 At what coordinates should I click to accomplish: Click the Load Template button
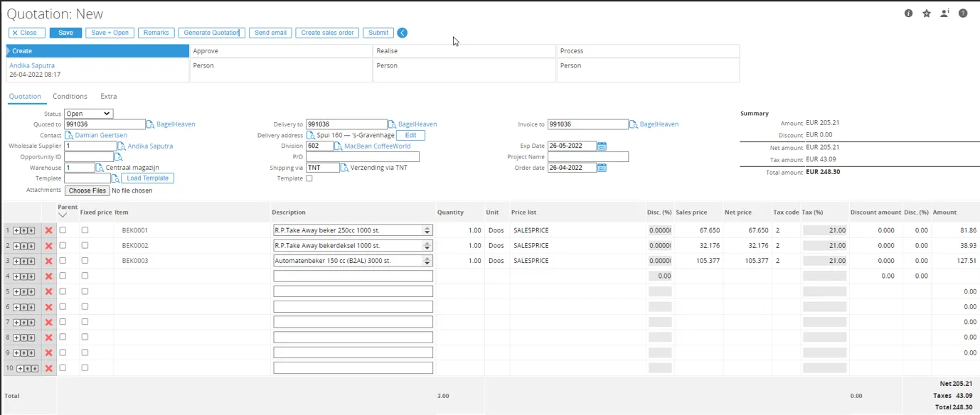pyautogui.click(x=147, y=178)
